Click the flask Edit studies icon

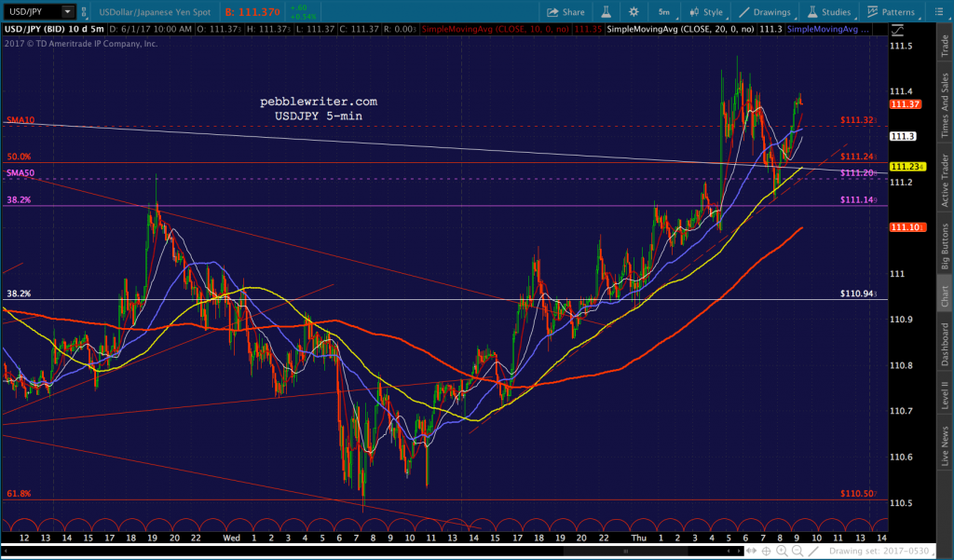[606, 12]
